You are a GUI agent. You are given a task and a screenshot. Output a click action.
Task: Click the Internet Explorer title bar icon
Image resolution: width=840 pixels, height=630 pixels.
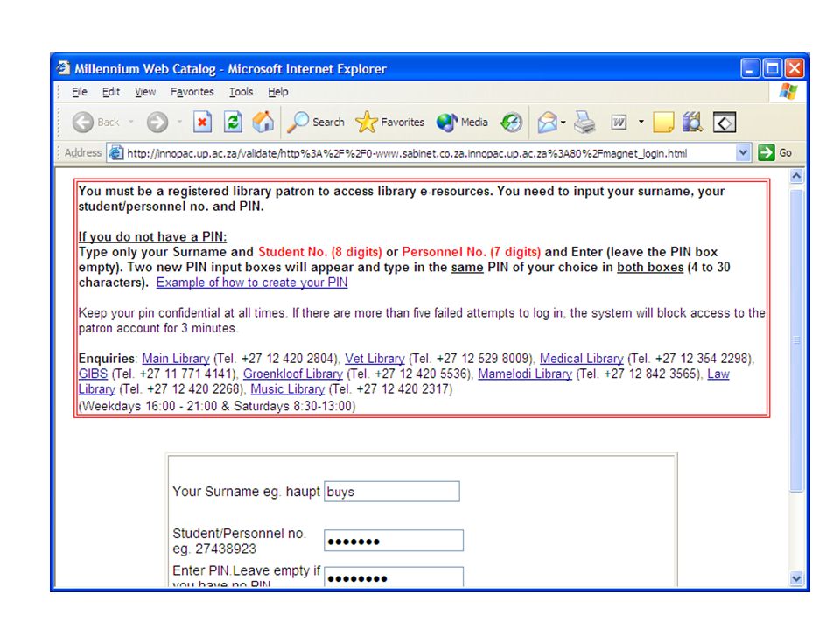(64, 68)
